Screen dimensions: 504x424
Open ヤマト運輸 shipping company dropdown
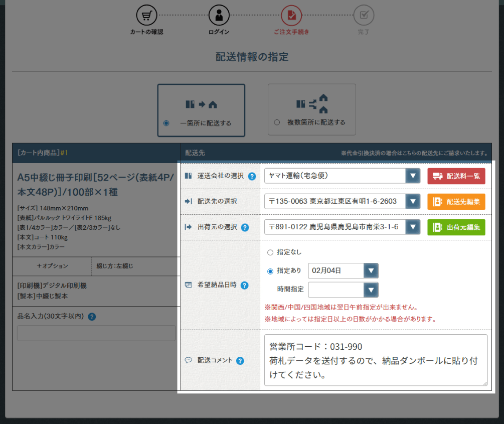coord(342,176)
